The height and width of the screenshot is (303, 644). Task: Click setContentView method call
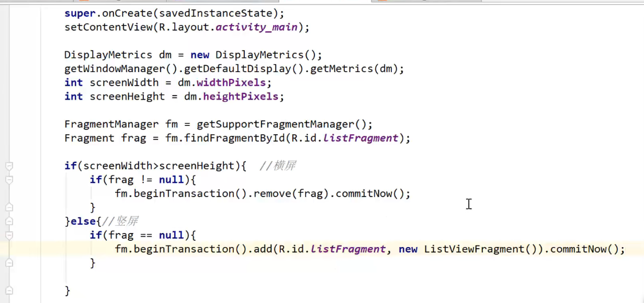[108, 27]
